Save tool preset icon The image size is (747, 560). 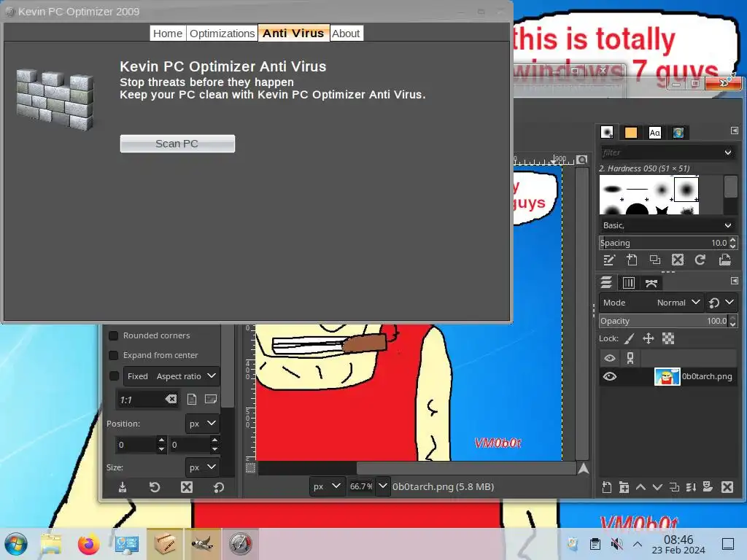[x=123, y=487]
